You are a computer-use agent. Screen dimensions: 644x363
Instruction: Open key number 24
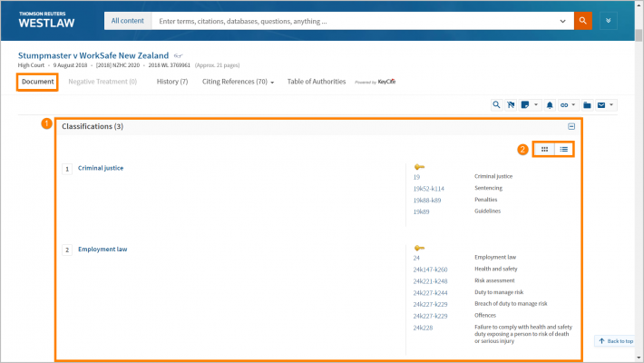click(x=416, y=258)
